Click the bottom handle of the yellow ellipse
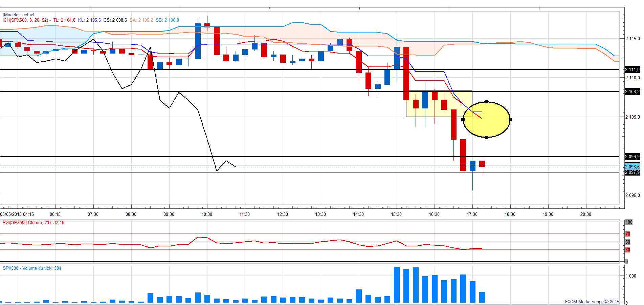 [x=487, y=138]
